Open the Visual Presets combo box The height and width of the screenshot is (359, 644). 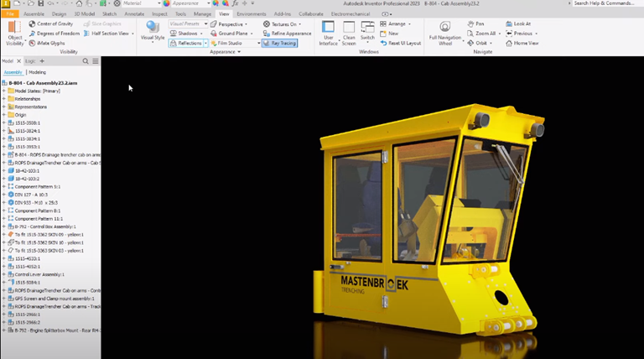point(188,23)
